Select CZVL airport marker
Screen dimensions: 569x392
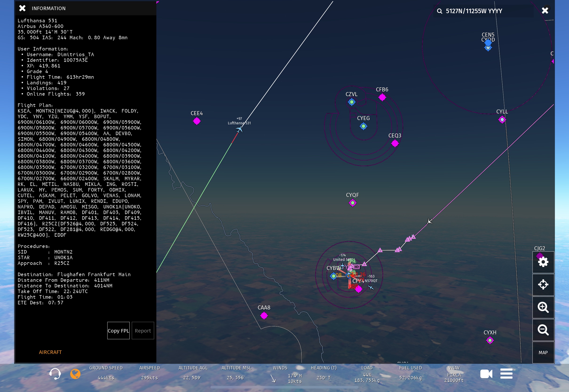[352, 102]
